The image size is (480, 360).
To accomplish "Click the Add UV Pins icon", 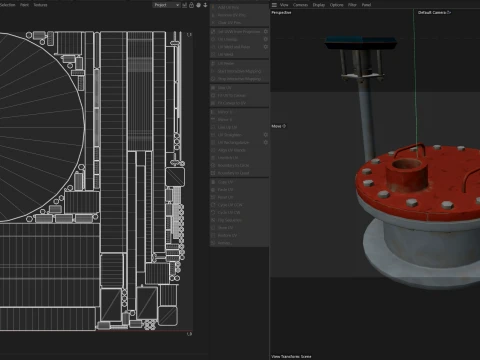I will pyautogui.click(x=213, y=7).
